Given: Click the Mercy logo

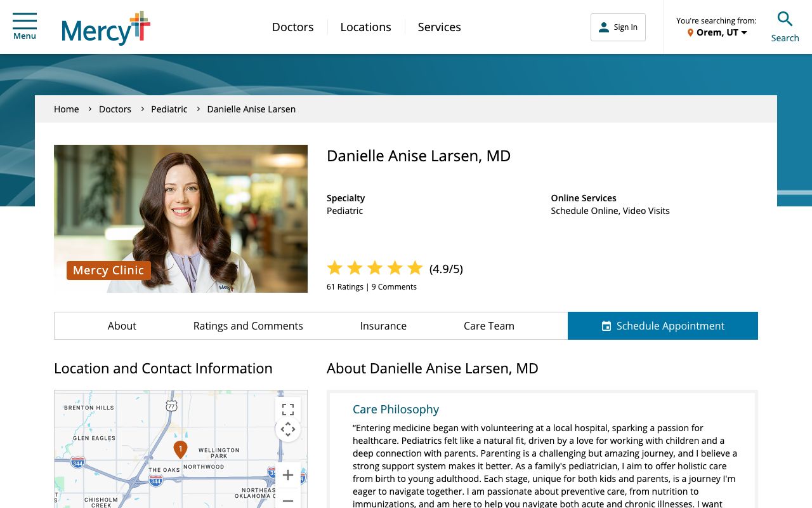Looking at the screenshot, I should point(105,28).
